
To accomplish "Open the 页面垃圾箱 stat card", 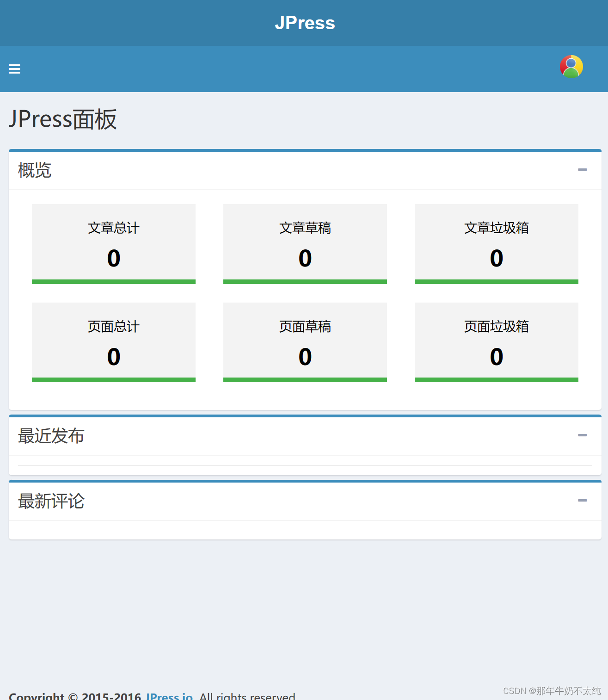I will click(x=497, y=342).
